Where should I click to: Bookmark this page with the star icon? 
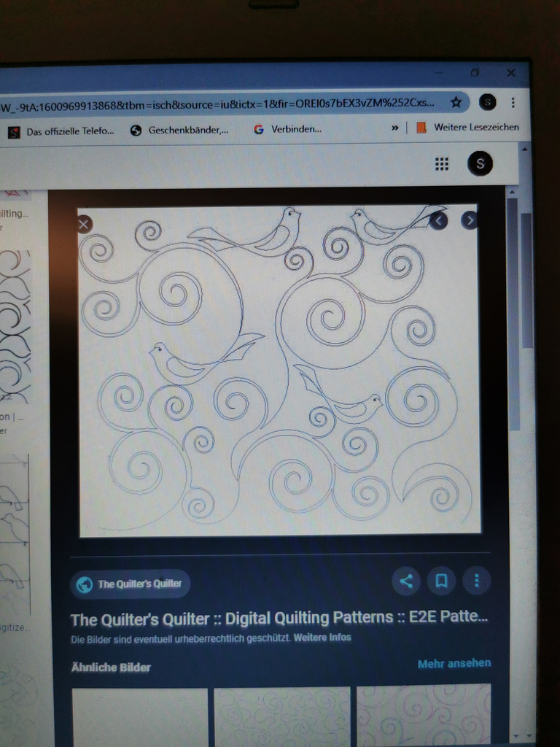[x=456, y=103]
